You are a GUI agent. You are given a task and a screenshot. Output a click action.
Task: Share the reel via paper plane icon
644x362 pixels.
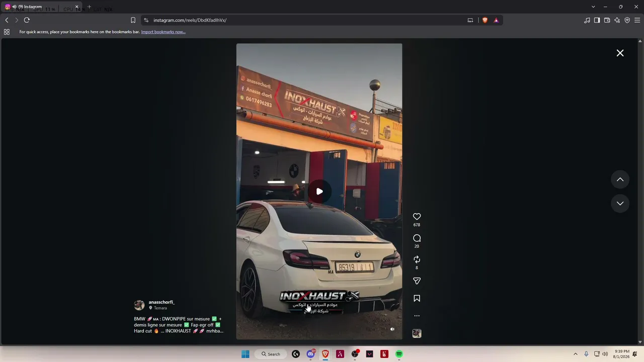click(x=417, y=281)
